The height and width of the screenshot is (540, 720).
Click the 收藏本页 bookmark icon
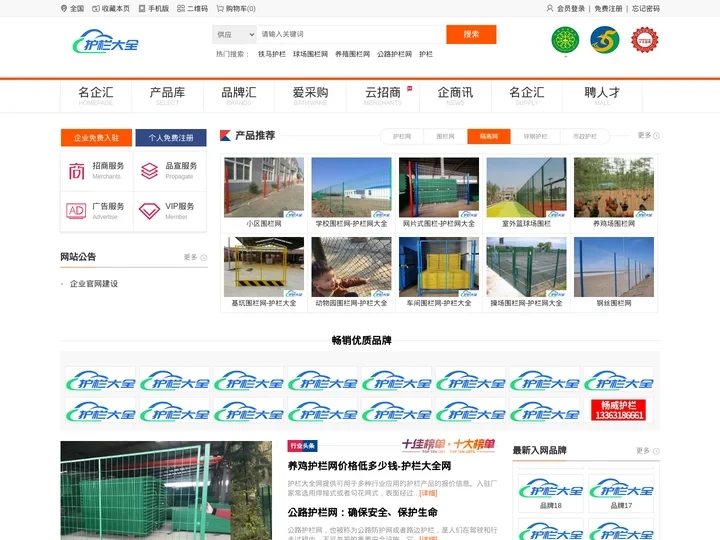96,8
